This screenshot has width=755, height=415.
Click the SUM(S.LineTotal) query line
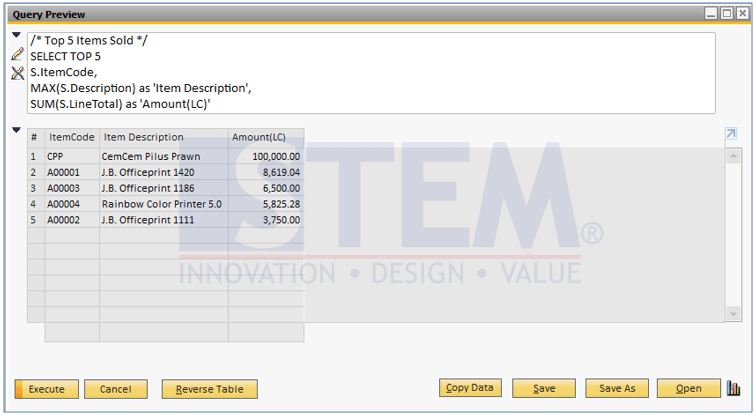[120, 104]
